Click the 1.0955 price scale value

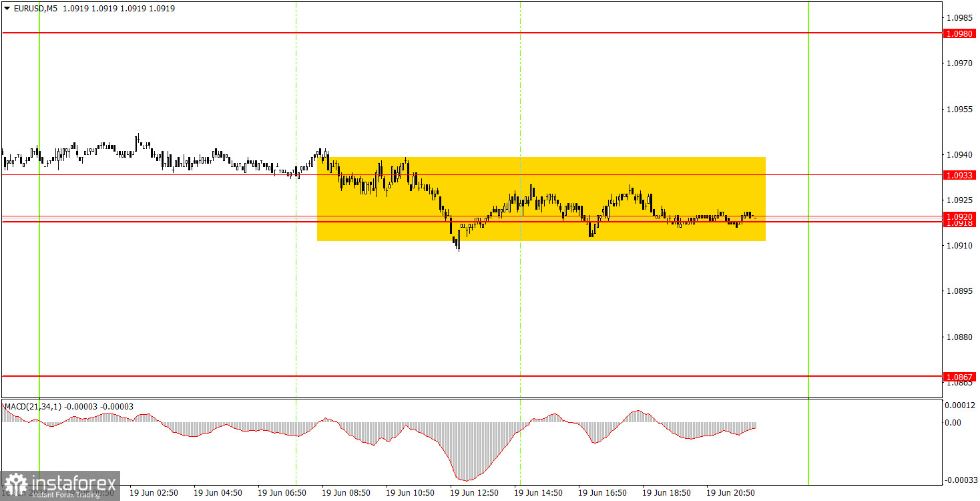(959, 109)
